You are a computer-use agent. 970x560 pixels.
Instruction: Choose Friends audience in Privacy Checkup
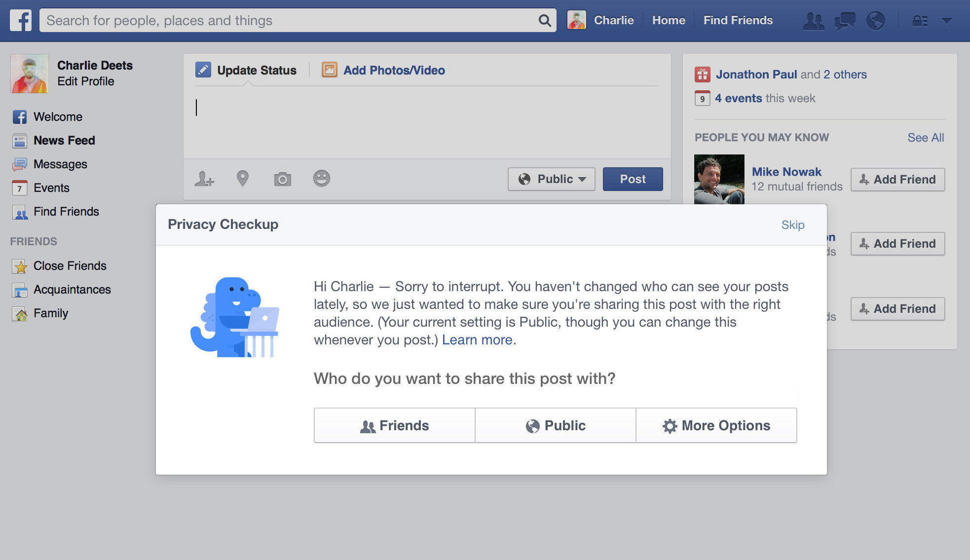pos(394,425)
